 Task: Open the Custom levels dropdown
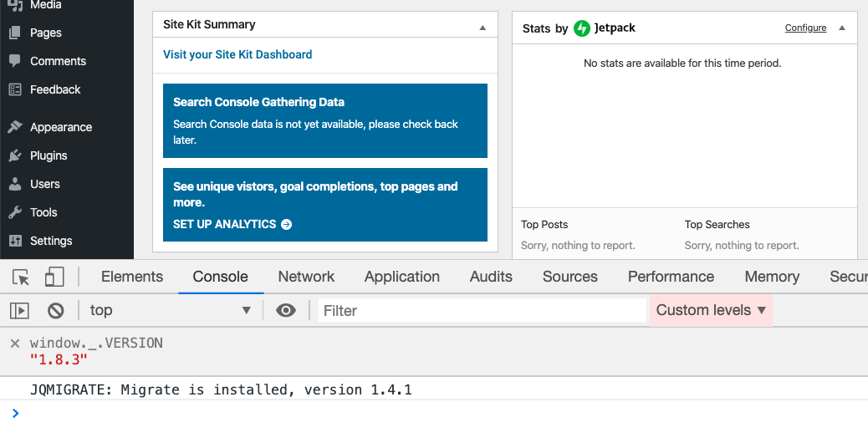pyautogui.click(x=711, y=310)
